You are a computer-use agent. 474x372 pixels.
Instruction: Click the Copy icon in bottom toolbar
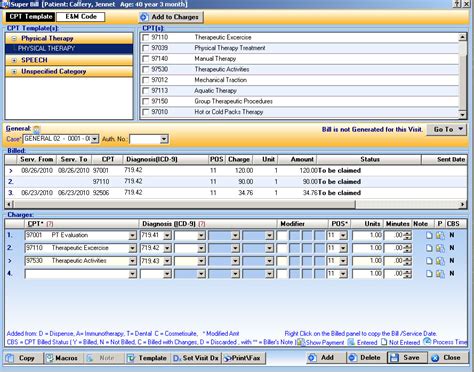10,358
